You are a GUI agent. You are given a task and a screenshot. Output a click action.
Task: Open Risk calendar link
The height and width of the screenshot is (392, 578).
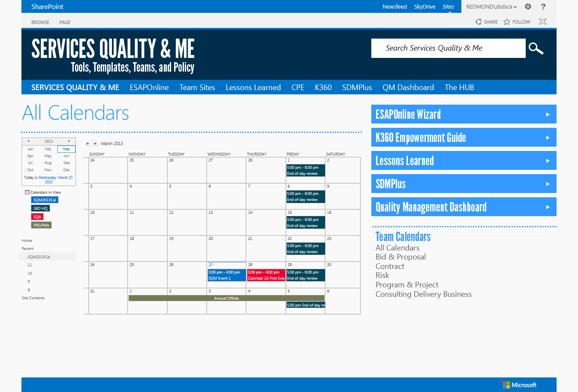382,275
